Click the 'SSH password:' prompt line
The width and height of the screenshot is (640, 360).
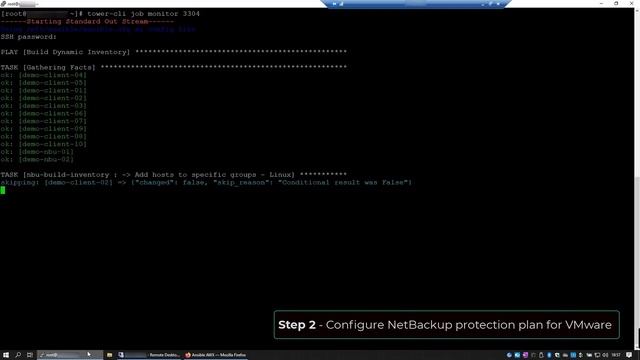(29, 37)
